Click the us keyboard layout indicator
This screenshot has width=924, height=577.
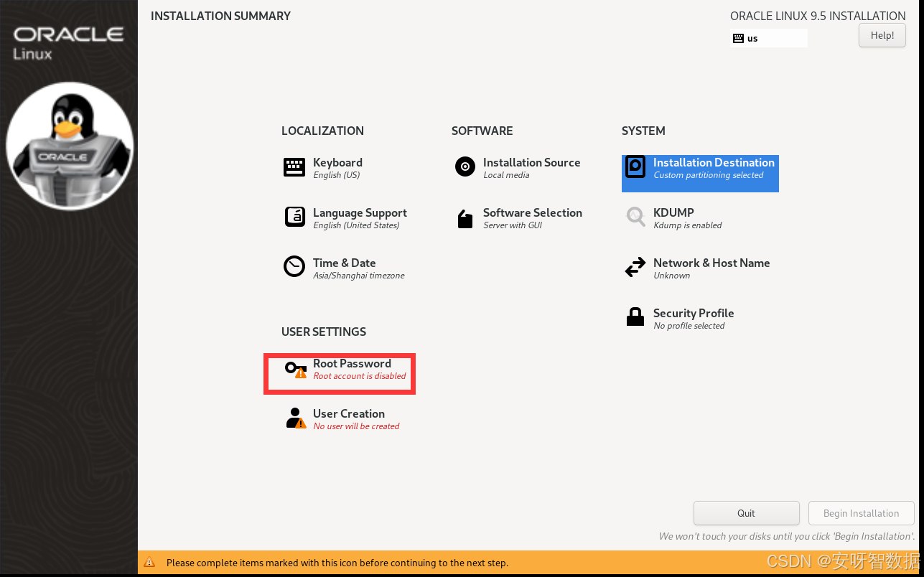[769, 38]
